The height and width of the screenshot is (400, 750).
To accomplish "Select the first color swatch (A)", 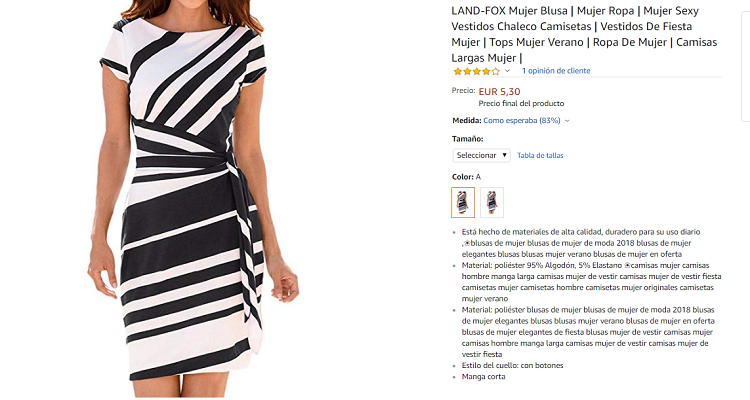I will [463, 203].
